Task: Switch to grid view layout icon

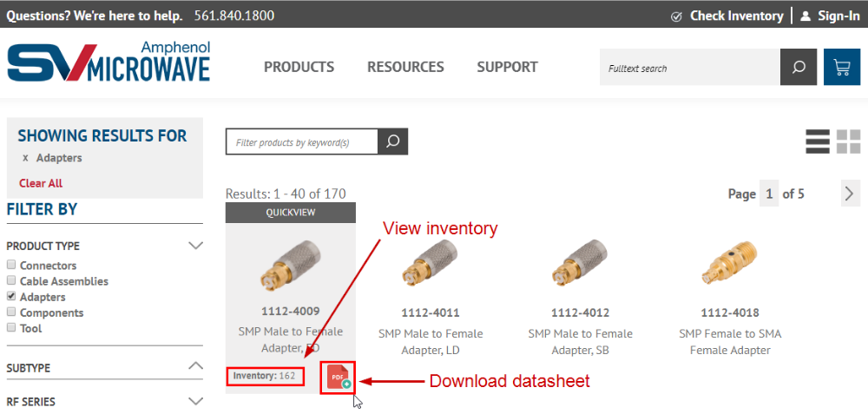Action: [849, 141]
